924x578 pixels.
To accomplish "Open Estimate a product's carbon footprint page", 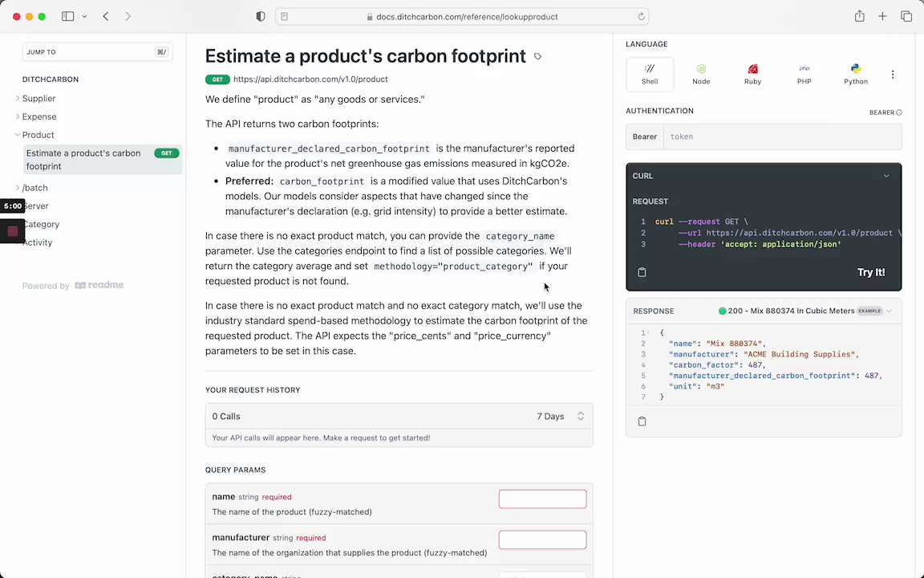I will 103,160.
